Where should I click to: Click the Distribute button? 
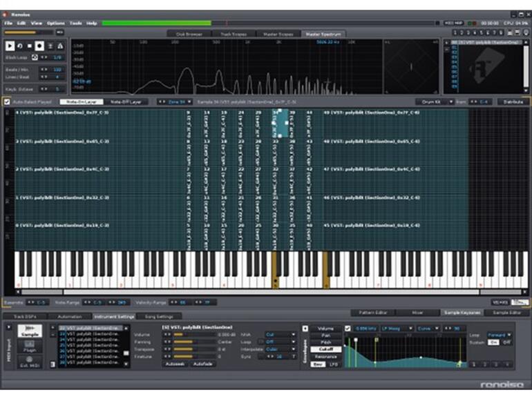(512, 101)
